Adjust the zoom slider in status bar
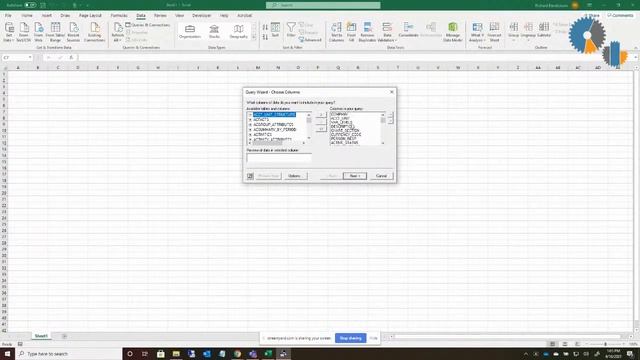Screen dimensions: 640x360 point(605,344)
